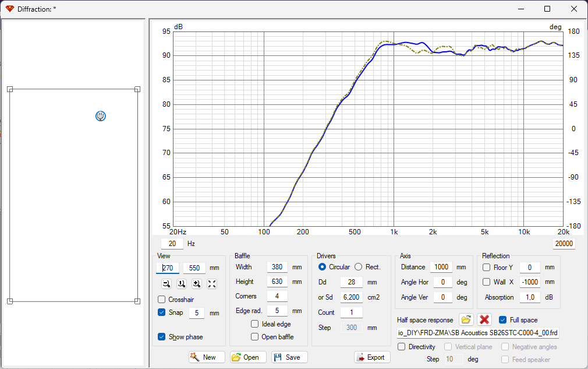Click the zoom in magnifier icon
The height and width of the screenshot is (369, 588).
197,284
